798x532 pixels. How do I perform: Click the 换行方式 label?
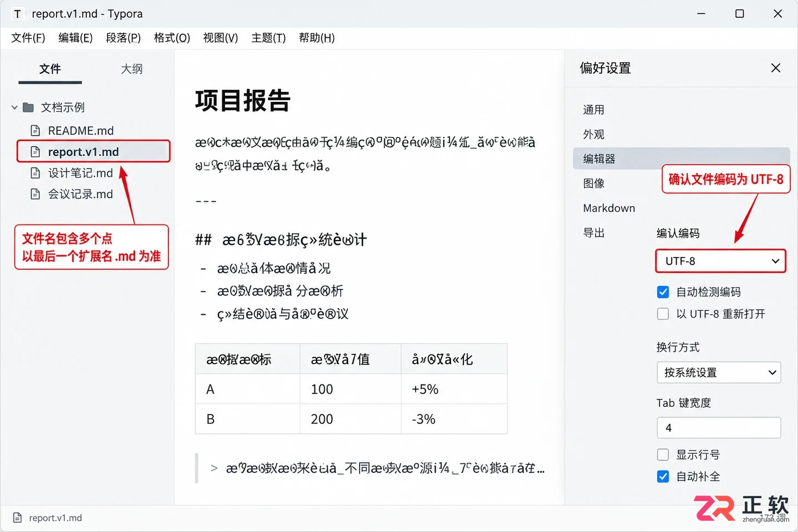pyautogui.click(x=678, y=347)
